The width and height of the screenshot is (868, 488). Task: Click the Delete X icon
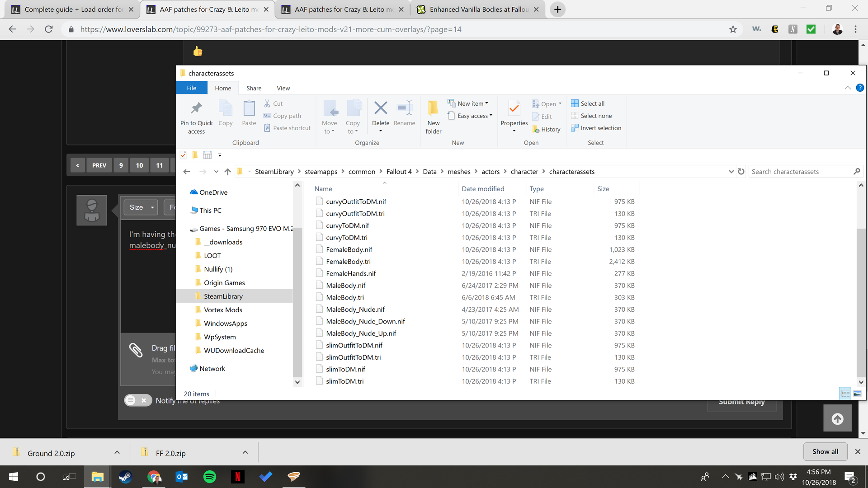381,108
